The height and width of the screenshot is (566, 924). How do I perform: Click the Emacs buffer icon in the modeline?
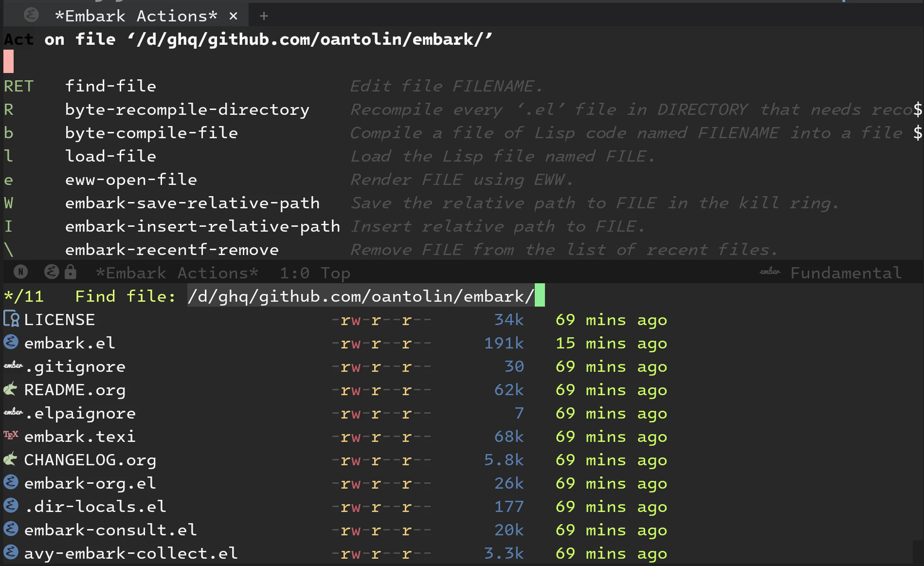pos(52,272)
